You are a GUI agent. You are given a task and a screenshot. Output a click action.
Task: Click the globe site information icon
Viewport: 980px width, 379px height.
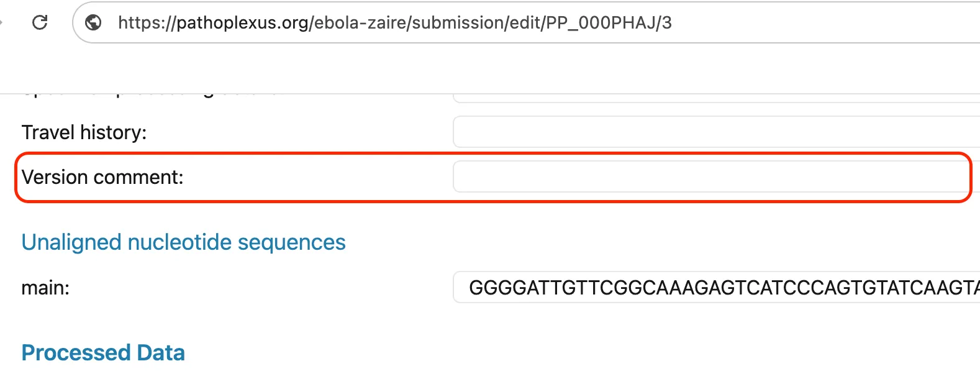(x=93, y=23)
